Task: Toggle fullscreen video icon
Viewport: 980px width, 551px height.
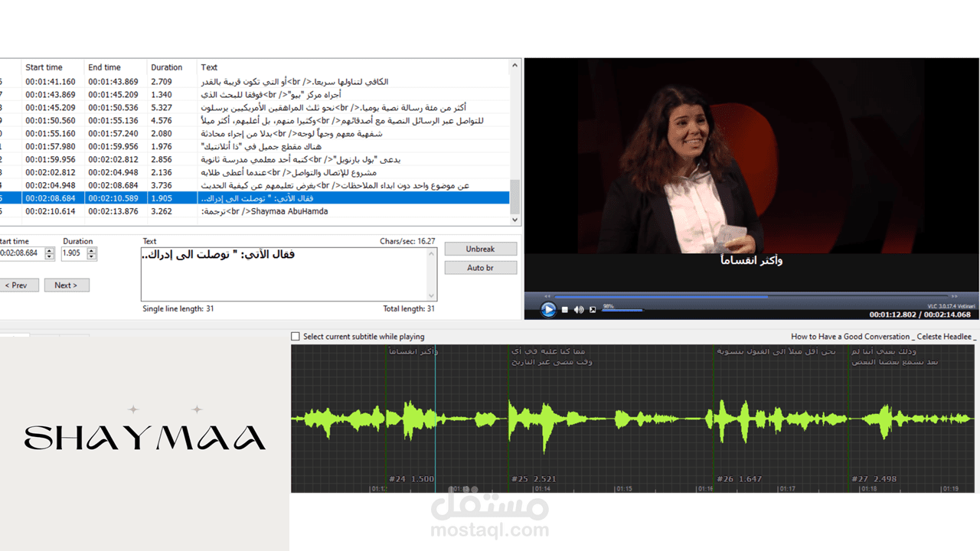Action: (x=593, y=310)
